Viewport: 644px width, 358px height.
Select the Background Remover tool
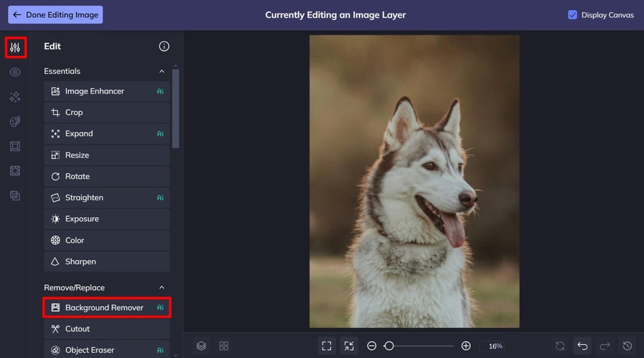click(x=106, y=308)
